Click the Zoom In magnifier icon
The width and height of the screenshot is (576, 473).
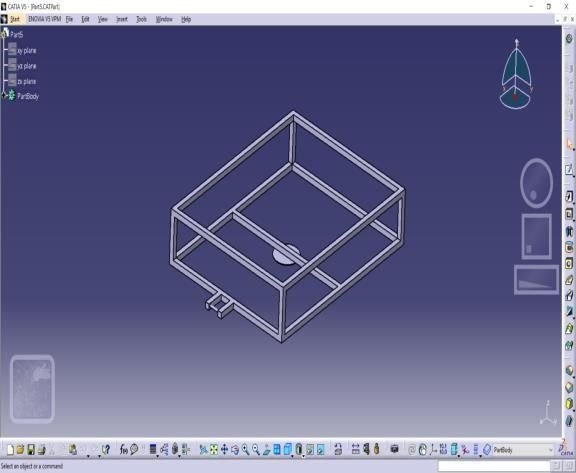(245, 449)
